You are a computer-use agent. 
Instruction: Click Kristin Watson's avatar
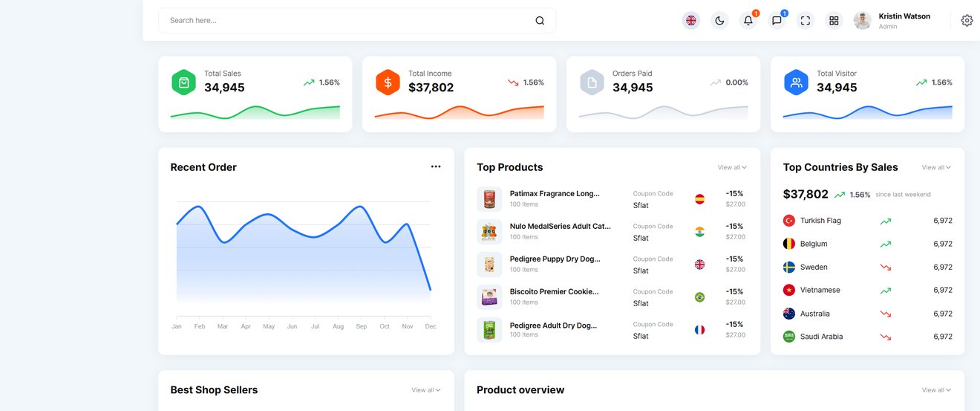(x=862, y=21)
